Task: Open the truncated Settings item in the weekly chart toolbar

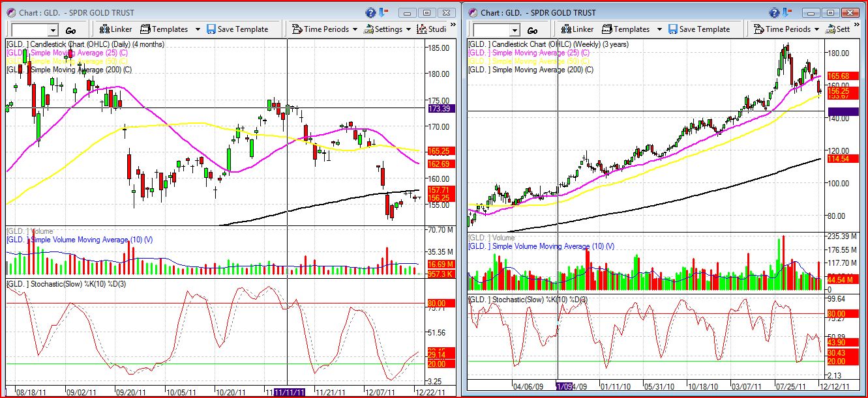Action: pos(838,29)
